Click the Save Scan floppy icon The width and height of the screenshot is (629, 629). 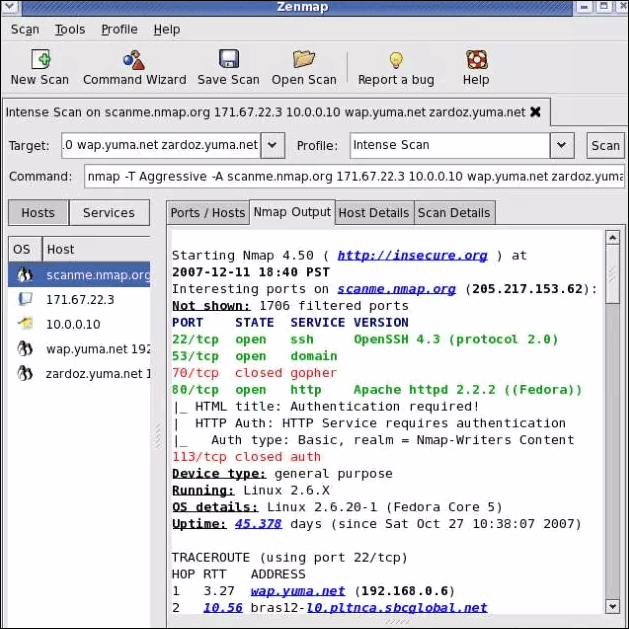point(229,59)
